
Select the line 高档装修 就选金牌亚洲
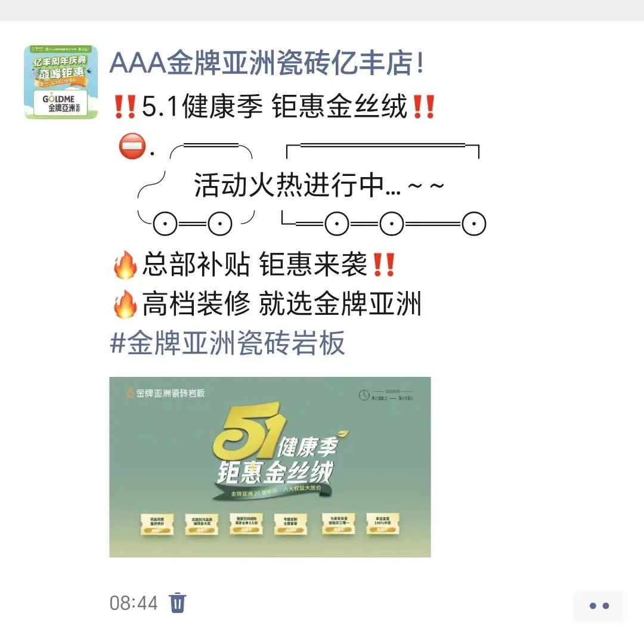coord(281,304)
